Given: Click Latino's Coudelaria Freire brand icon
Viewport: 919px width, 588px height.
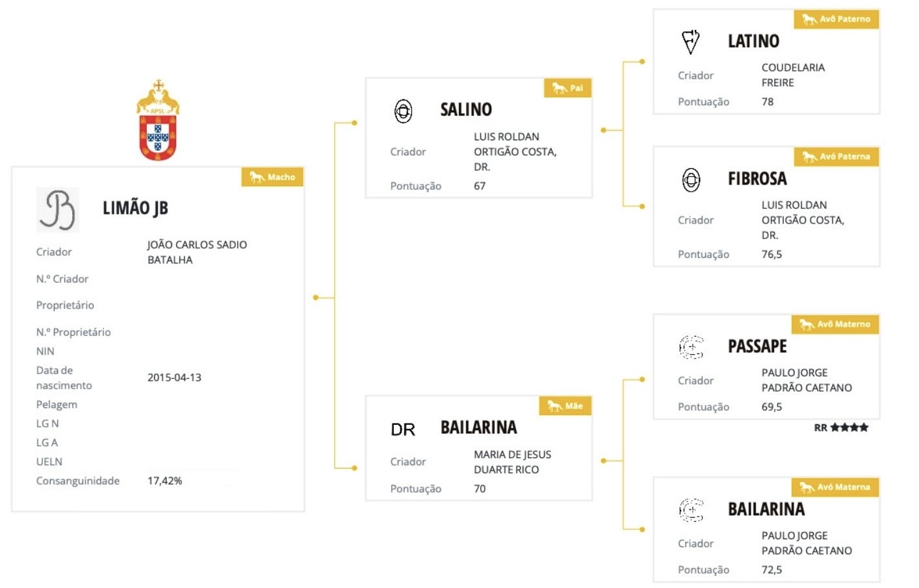Looking at the screenshot, I should tap(690, 42).
